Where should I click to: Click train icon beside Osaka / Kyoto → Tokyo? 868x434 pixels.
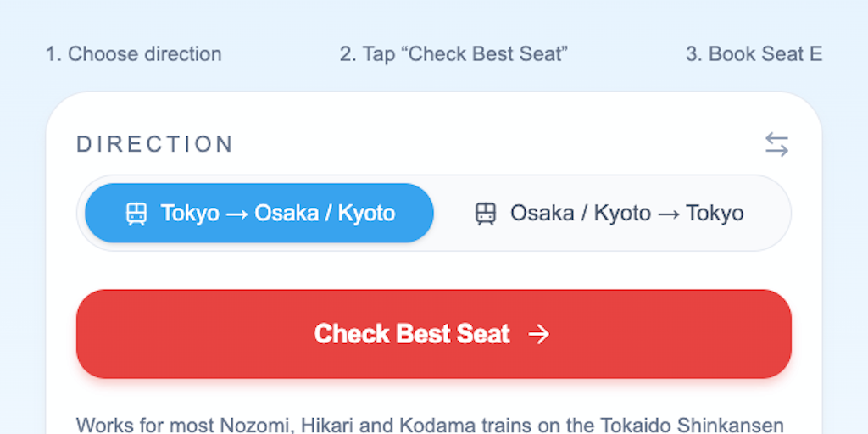point(486,213)
